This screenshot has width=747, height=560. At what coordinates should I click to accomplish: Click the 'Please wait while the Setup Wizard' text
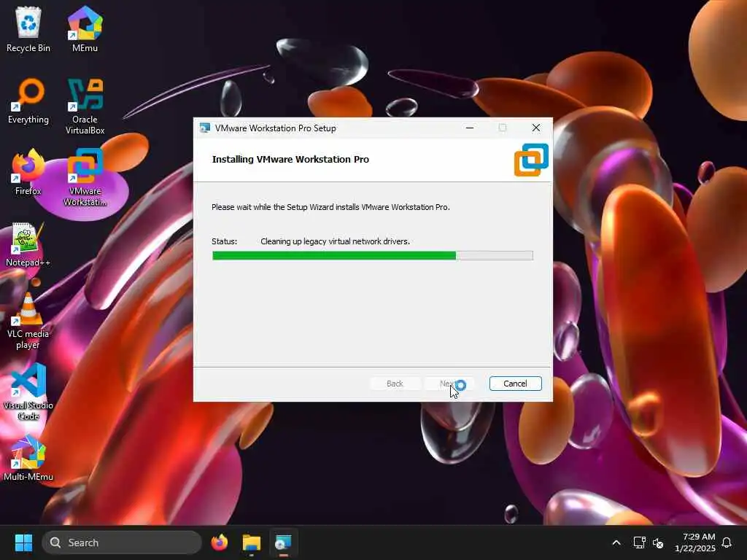pyautogui.click(x=330, y=207)
